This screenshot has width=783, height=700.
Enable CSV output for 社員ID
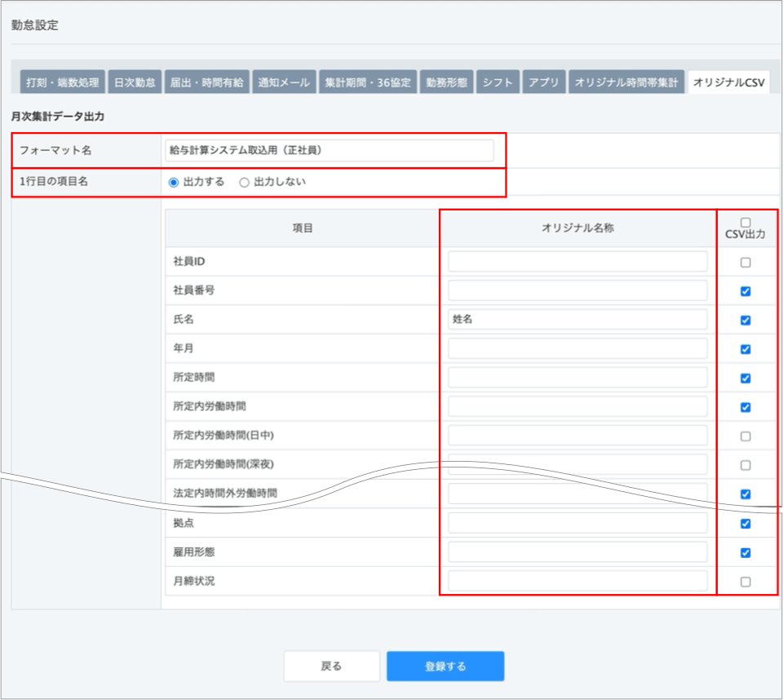pos(745,263)
